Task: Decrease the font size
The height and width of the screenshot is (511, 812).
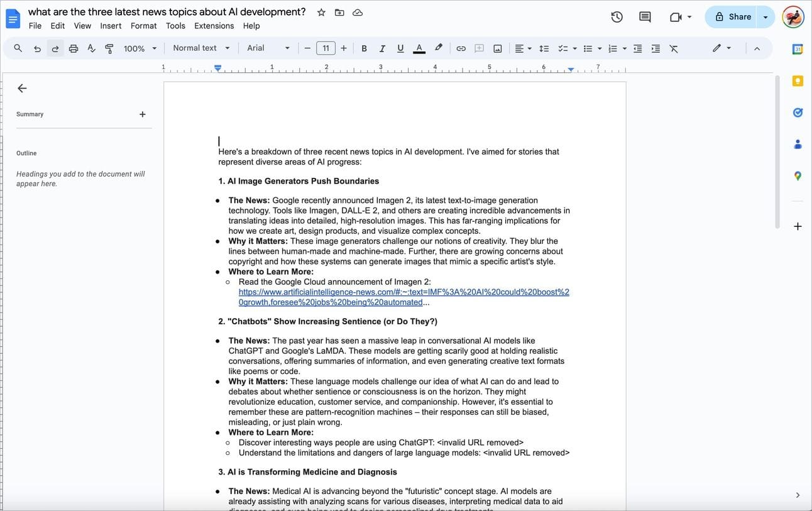Action: tap(307, 48)
